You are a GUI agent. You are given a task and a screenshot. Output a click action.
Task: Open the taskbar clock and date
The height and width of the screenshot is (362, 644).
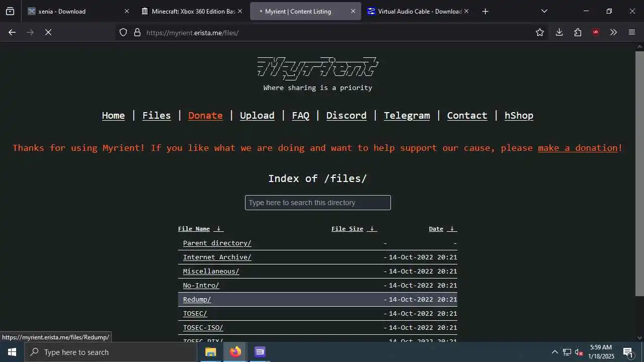pyautogui.click(x=601, y=352)
